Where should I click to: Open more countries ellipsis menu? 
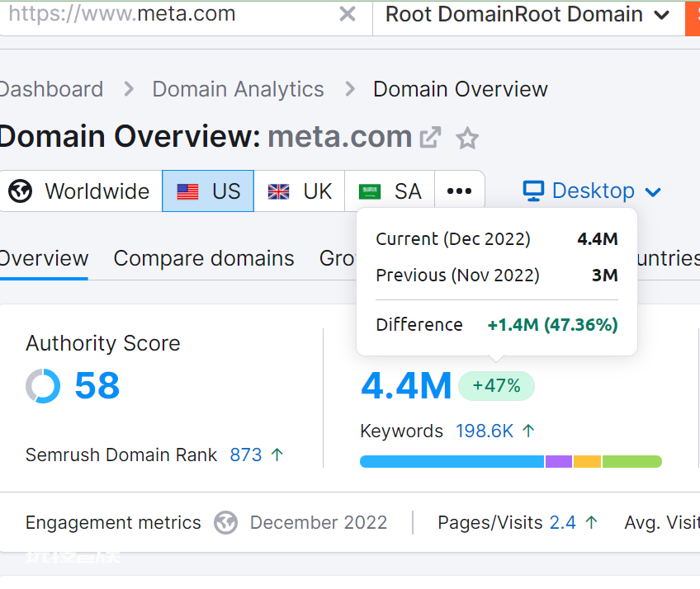pos(459,191)
